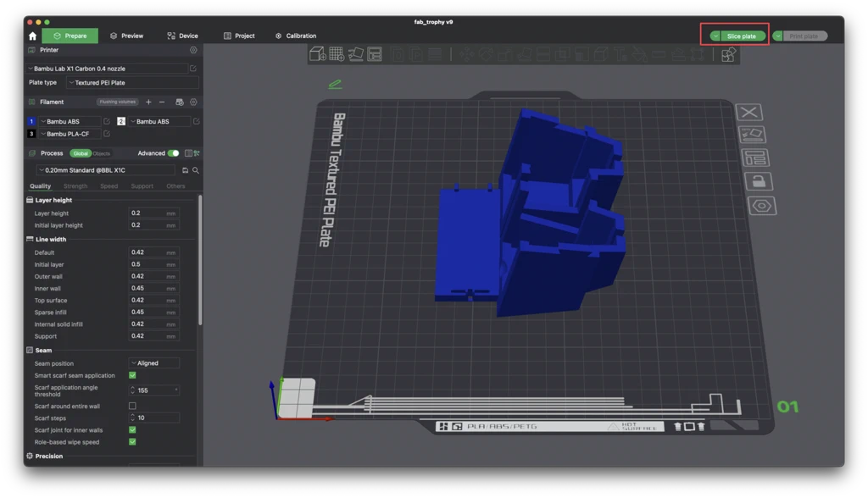Uncheck Scarf joint for inner walls
868x498 pixels.
(x=132, y=430)
